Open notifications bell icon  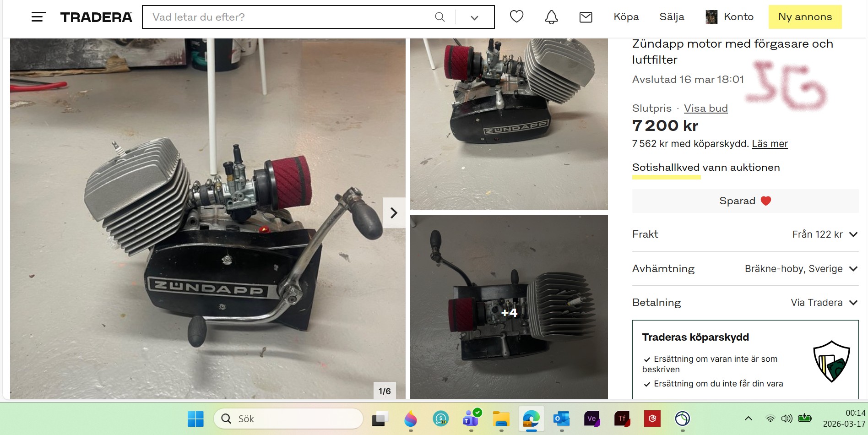pyautogui.click(x=551, y=17)
